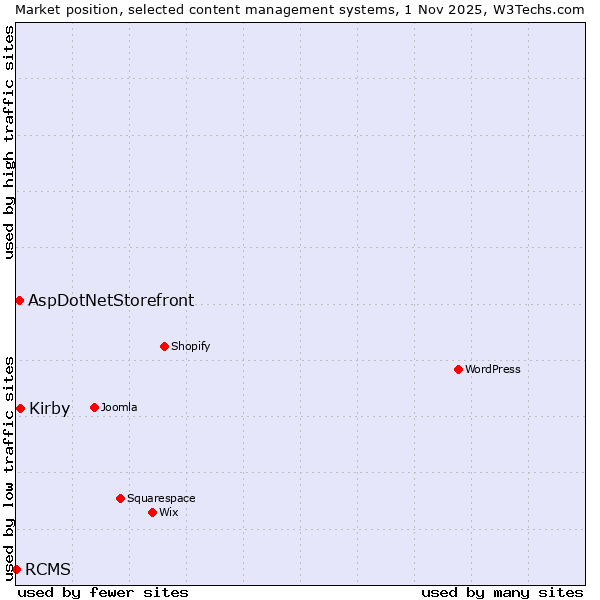Select the RCMS text label
The image size is (600, 600).
tap(48, 569)
